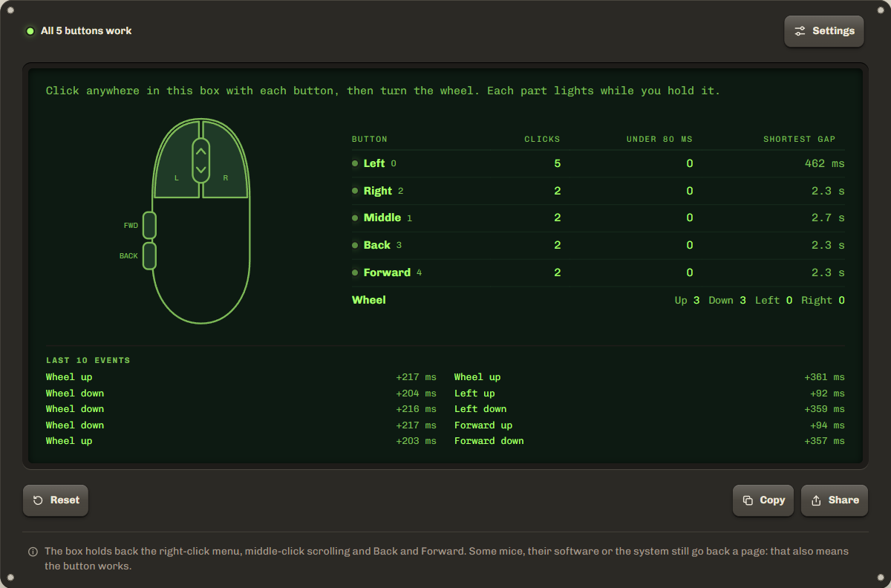Click the 'CLICKS' column header
Image resolution: width=891 pixels, height=588 pixels.
pyautogui.click(x=543, y=139)
